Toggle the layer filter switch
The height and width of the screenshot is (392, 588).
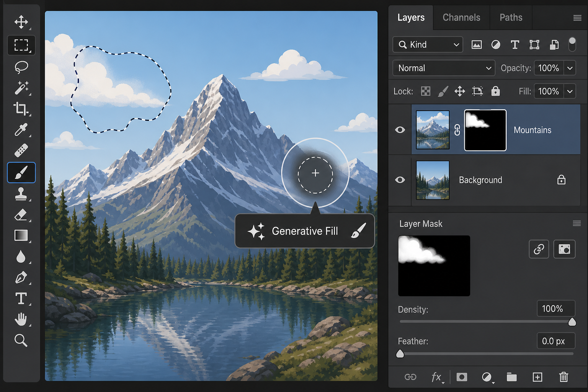click(x=572, y=44)
